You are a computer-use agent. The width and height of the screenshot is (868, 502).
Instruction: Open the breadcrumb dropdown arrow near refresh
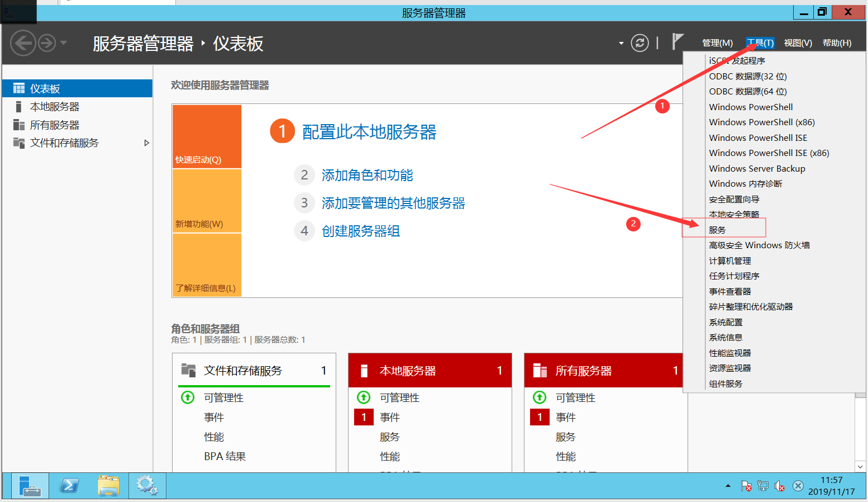click(x=620, y=43)
